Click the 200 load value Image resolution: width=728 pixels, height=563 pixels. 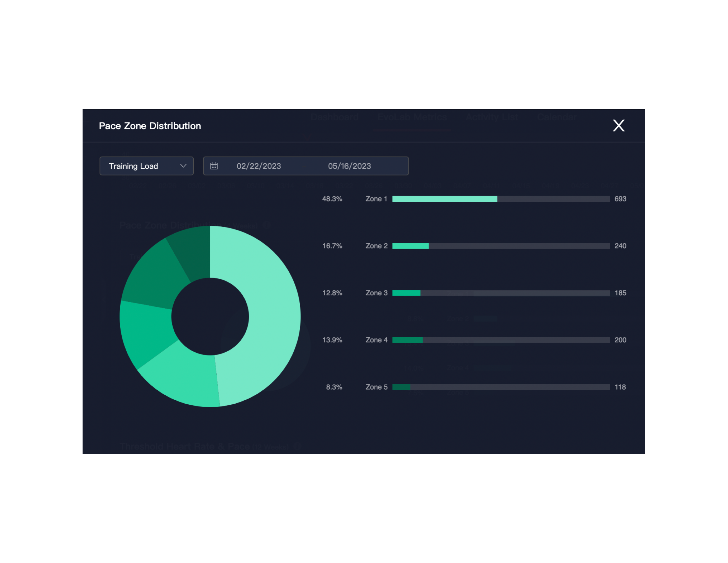pos(620,340)
